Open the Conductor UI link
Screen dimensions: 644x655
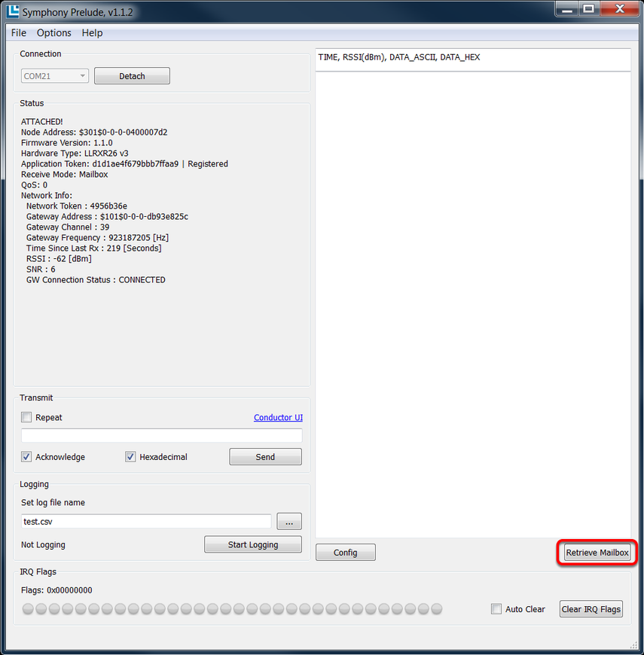click(278, 417)
